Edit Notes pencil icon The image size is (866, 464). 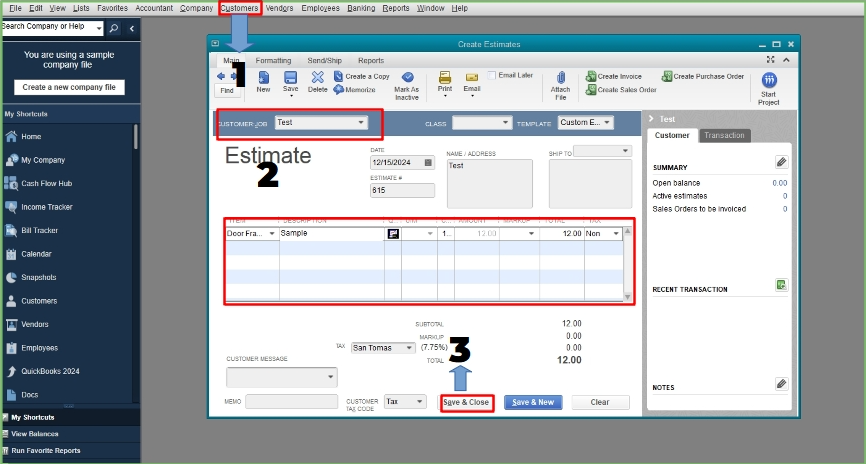pos(781,383)
